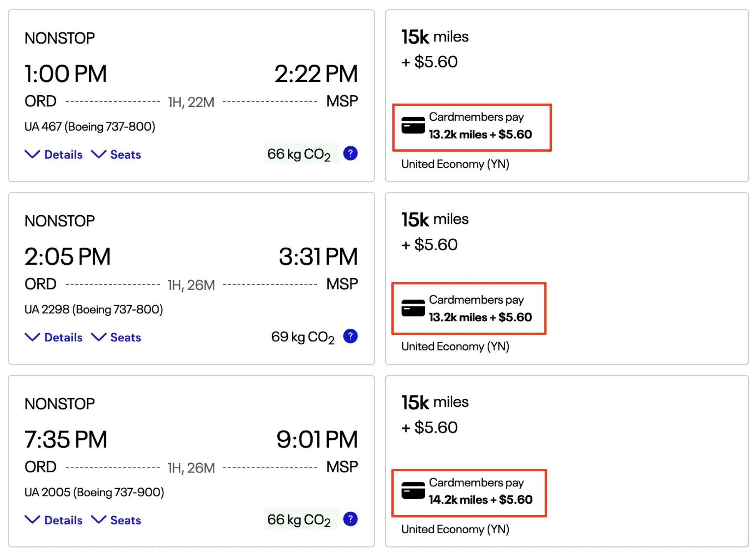Click CO2 help icon for UA 2005
The width and height of the screenshot is (756, 553).
[350, 519]
